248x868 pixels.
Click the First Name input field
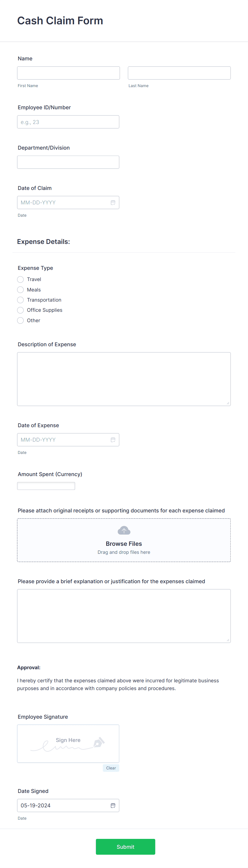(68, 73)
